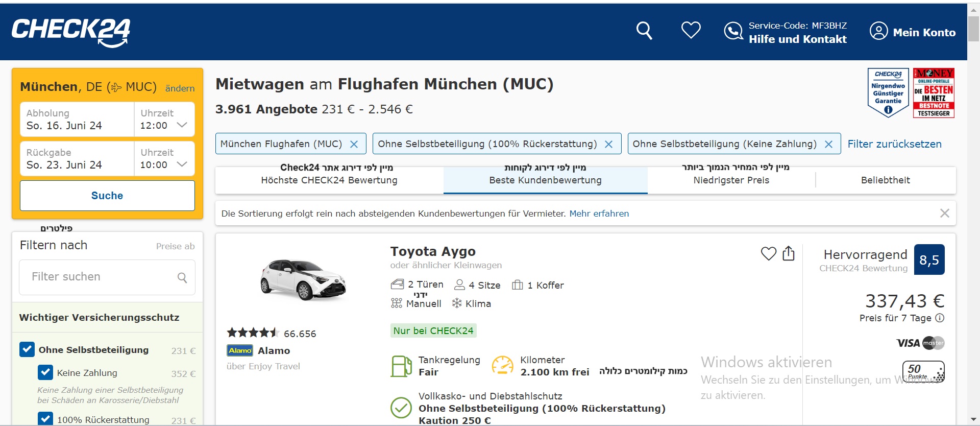Screen dimensions: 980x426
Task: Uncheck the Ohne Selbstbeteiligung checkbox
Action: coord(27,350)
